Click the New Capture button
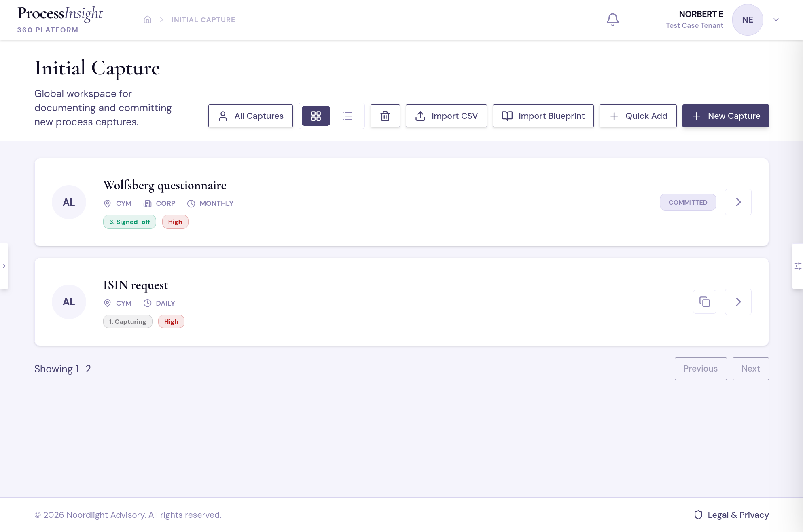Viewport: 803px width, 532px height. [x=725, y=116]
